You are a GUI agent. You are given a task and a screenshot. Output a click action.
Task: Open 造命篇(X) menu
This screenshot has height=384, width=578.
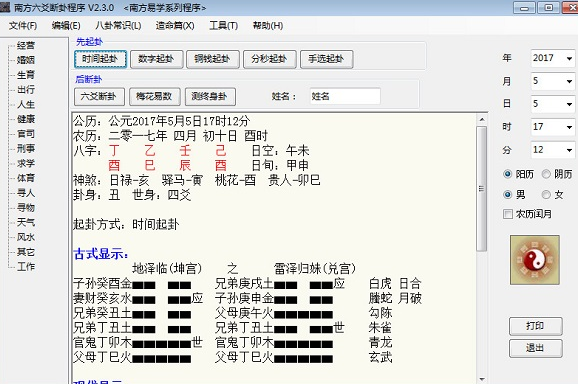click(175, 25)
